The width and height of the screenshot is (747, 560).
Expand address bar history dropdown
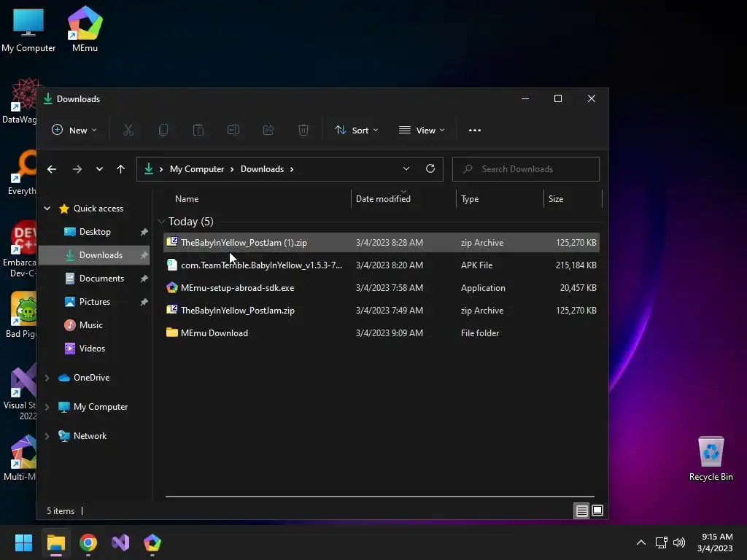406,168
